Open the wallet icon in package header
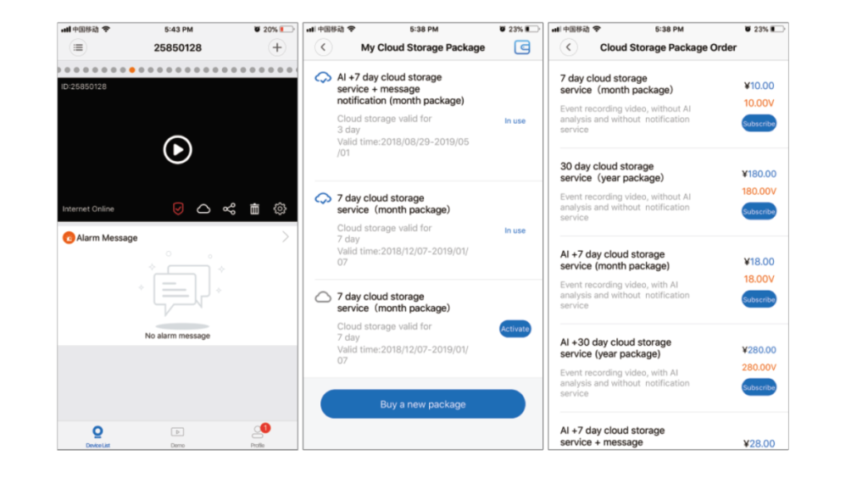Screen dimensions: 868x478 click(x=522, y=48)
